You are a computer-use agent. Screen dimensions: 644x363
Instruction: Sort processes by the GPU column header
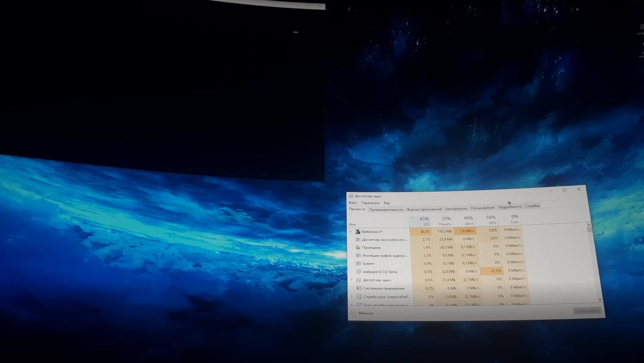tap(491, 219)
